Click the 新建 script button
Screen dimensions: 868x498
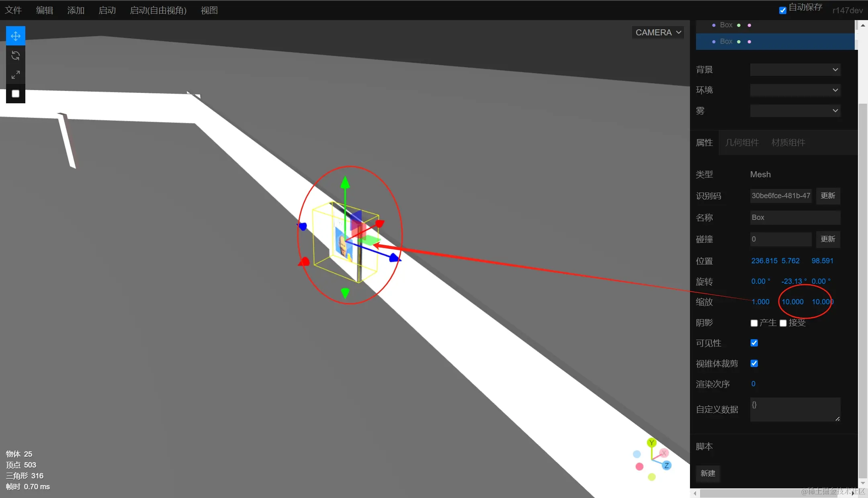coord(708,473)
